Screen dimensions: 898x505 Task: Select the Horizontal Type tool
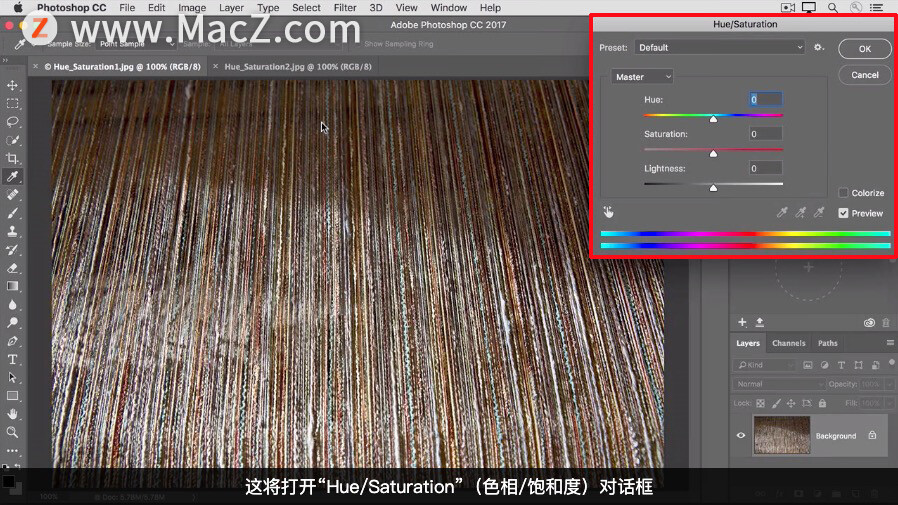pyautogui.click(x=12, y=360)
